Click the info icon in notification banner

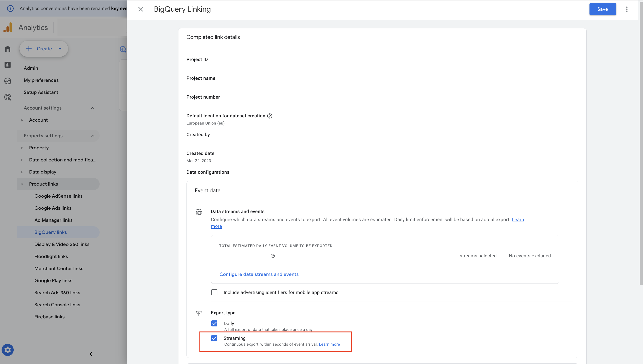coord(10,8)
